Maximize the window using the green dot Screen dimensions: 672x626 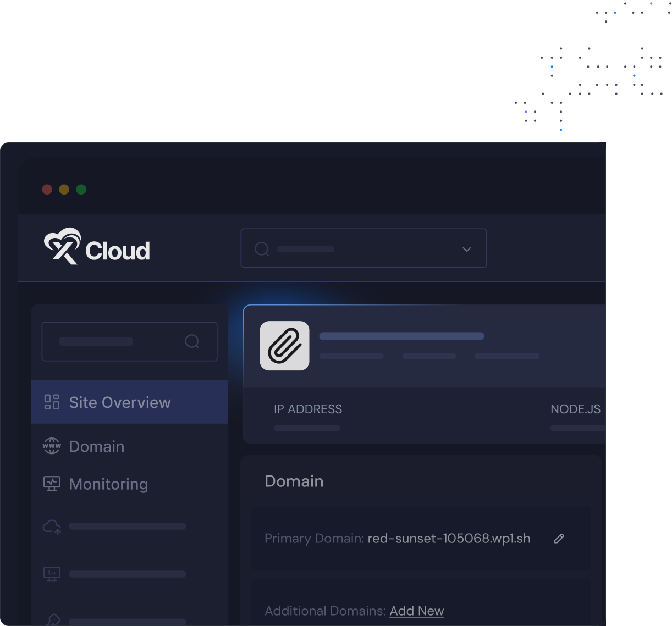(81, 190)
